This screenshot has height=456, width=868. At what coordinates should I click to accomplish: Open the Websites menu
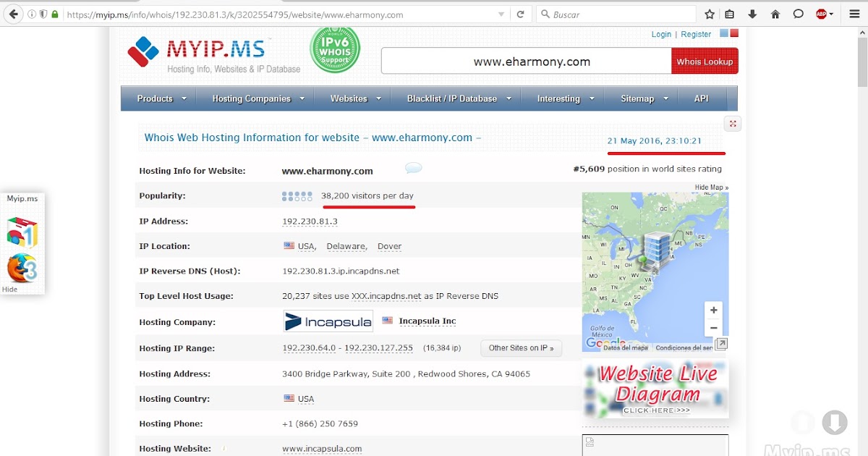pyautogui.click(x=349, y=98)
